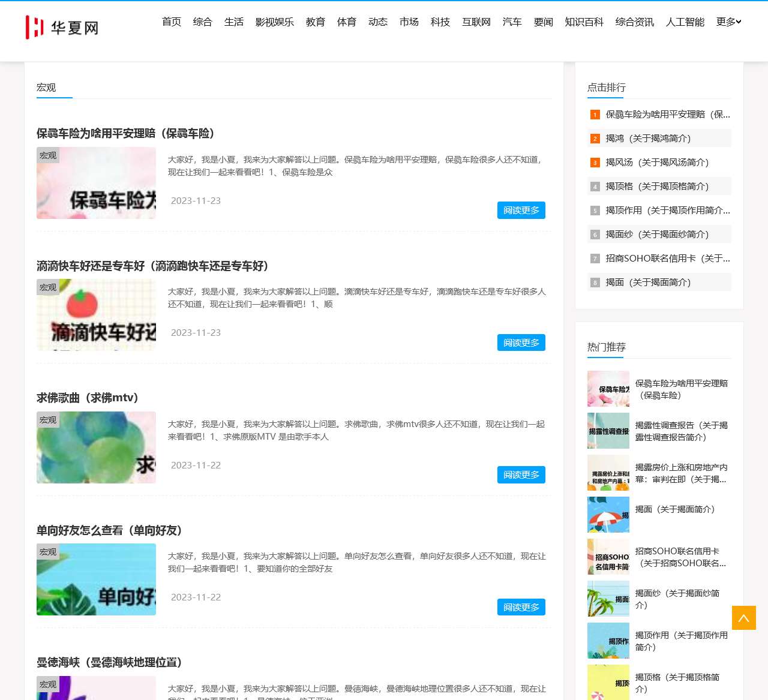The image size is (768, 700).
Task: Click the 华夏网 site logo
Action: pos(63,26)
